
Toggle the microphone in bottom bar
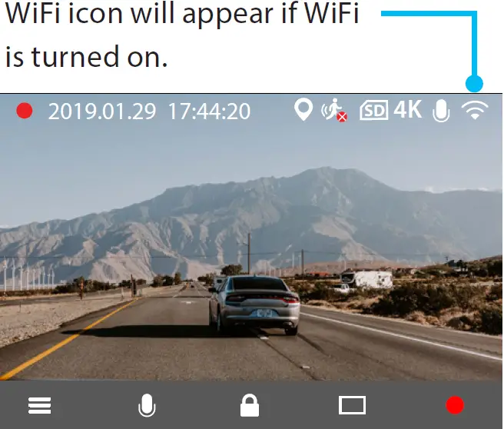147,405
